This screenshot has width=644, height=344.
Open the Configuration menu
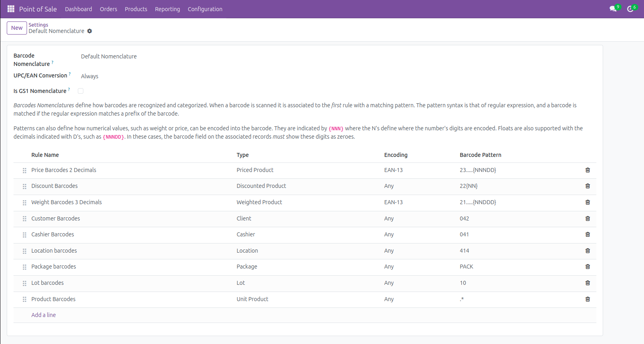[205, 9]
